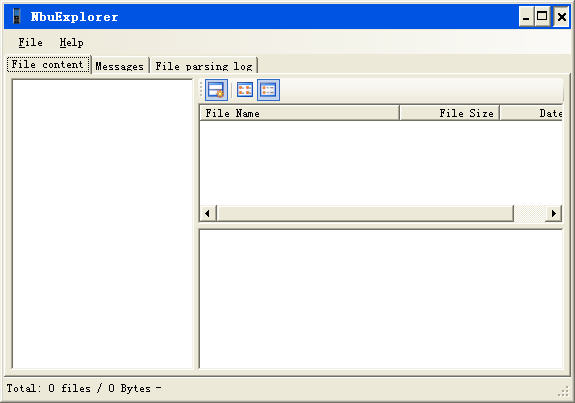Open the Help menu
This screenshot has width=575, height=403.
[x=72, y=43]
